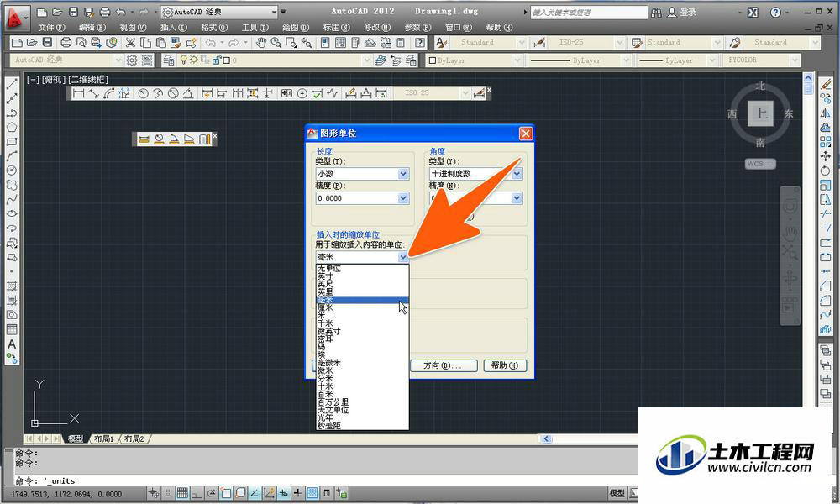Click the 帮助 (Help) button in the units dialog
Screen dimensions: 840x504
pyautogui.click(x=505, y=365)
